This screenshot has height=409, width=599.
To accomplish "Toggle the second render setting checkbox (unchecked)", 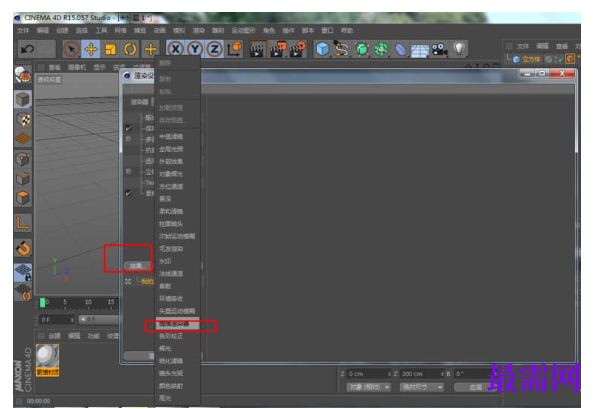I will [128, 139].
